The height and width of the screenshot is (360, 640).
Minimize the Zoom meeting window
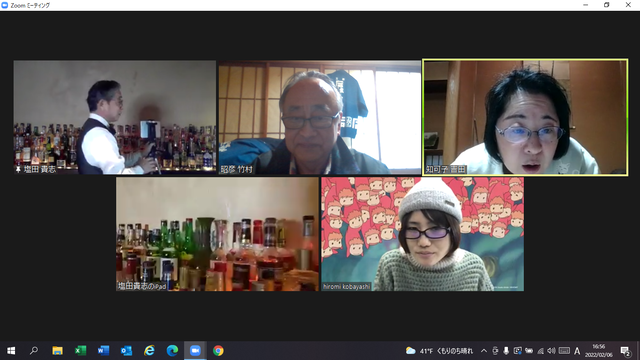point(586,5)
